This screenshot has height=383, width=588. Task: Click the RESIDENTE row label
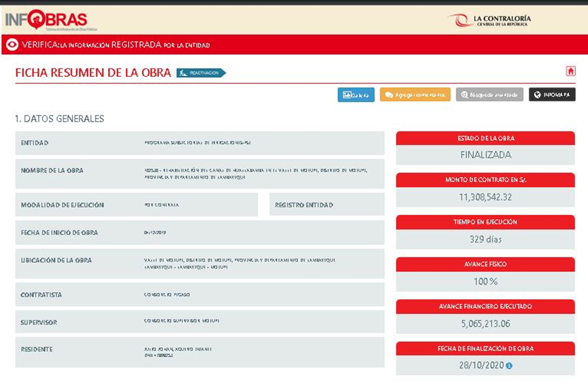pyautogui.click(x=37, y=349)
